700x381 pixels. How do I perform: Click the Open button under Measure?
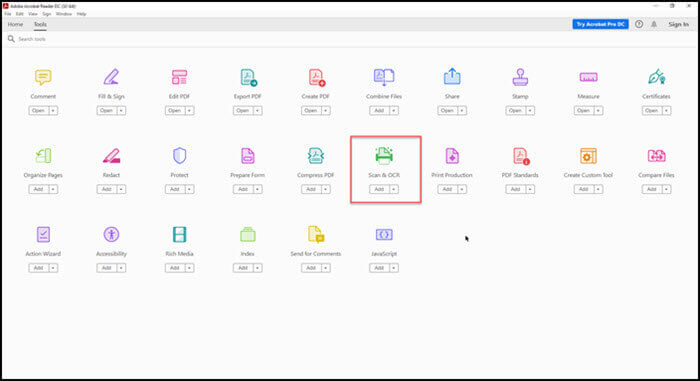(x=583, y=110)
